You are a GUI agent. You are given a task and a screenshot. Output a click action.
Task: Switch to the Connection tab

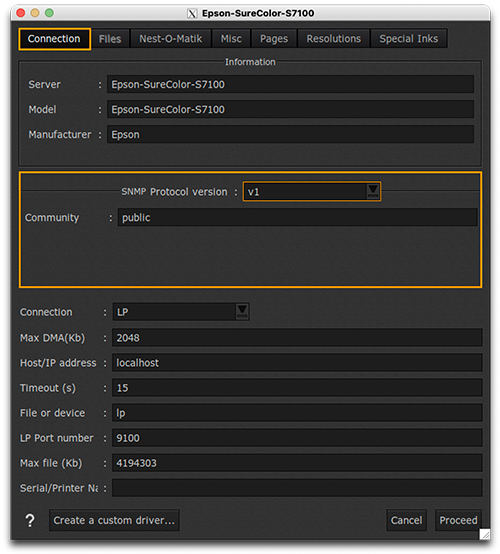click(54, 39)
